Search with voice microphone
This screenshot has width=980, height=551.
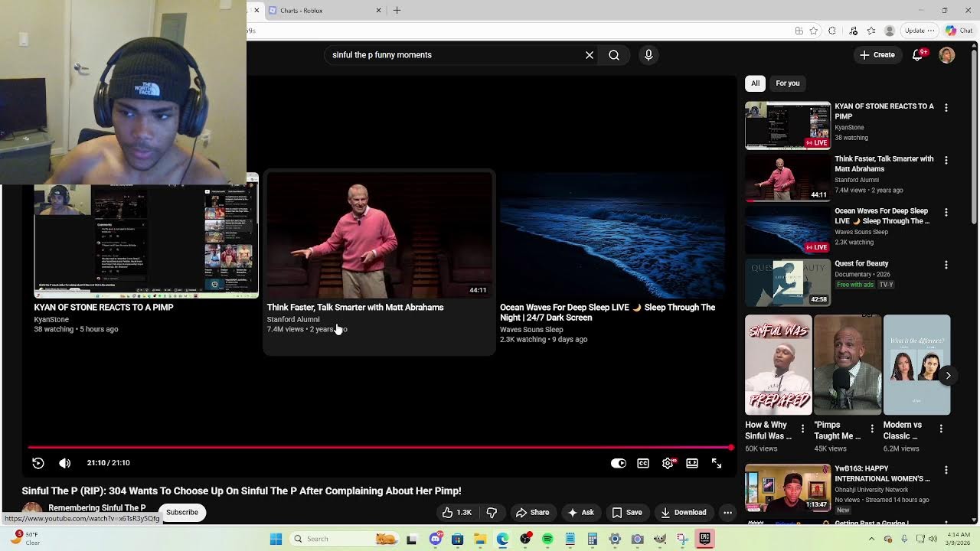pyautogui.click(x=648, y=55)
